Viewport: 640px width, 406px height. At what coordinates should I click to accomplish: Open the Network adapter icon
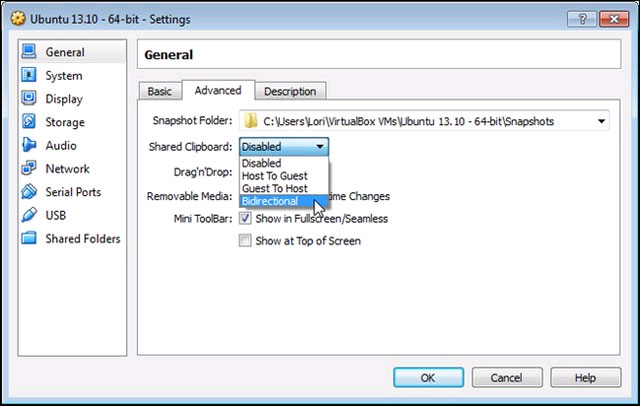[28, 169]
